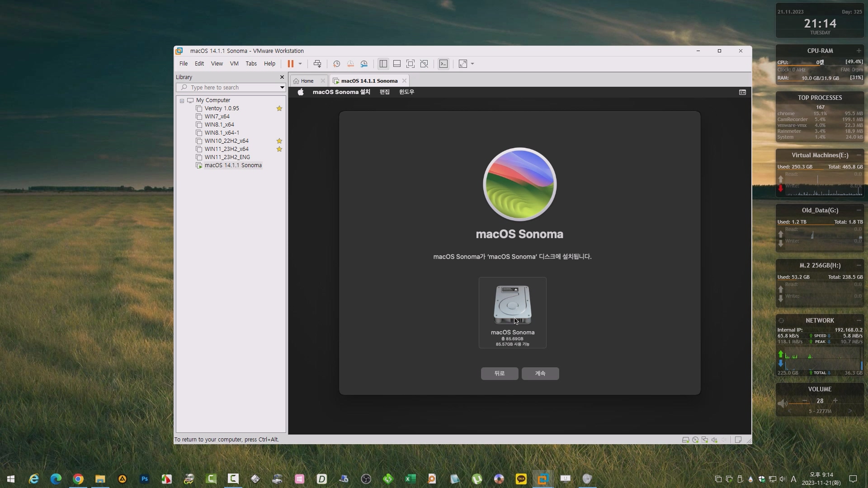Toggle favorite star for WIN10_22H2_x64

tap(279, 141)
